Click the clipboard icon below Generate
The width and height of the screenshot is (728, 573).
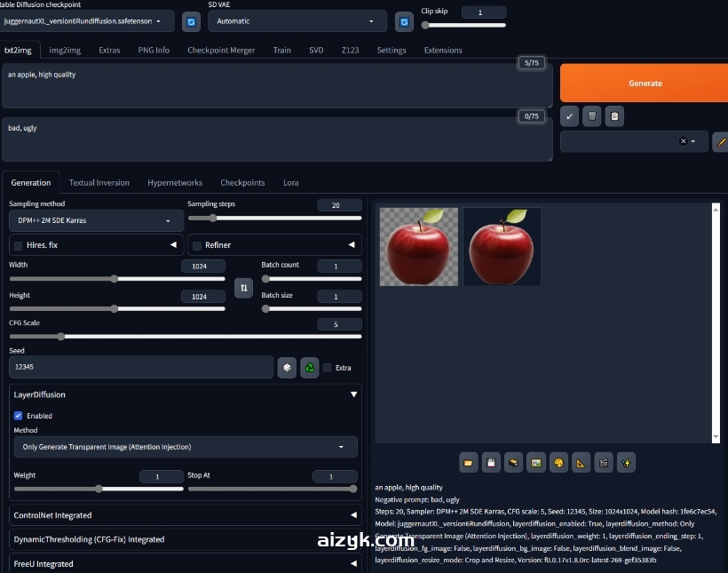(x=613, y=115)
